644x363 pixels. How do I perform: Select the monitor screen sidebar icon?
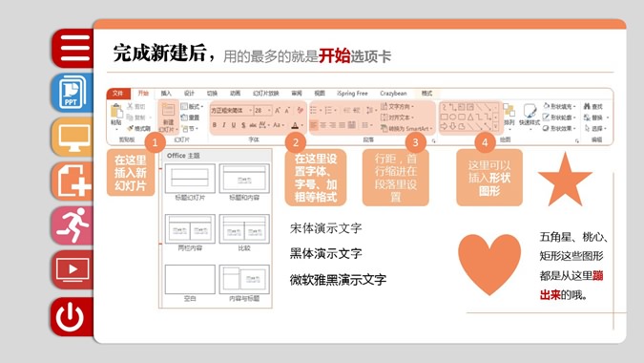click(x=73, y=138)
